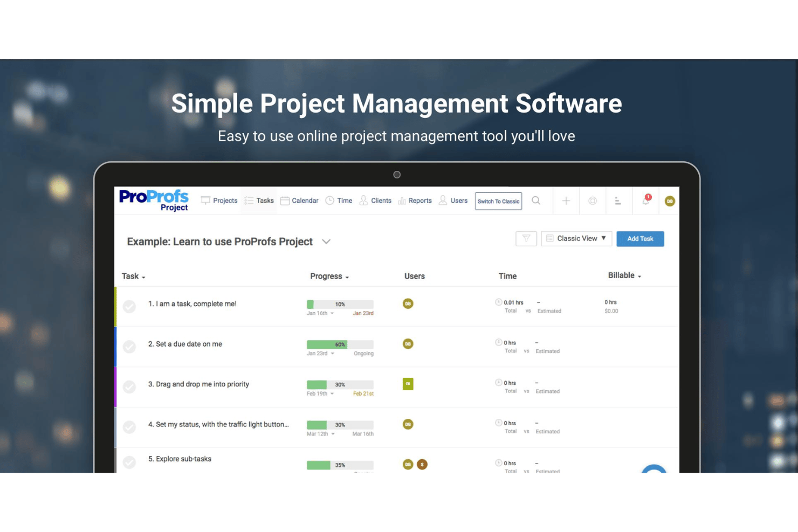This screenshot has height=532, width=798.
Task: Click the green square user avatar on task 3
Action: click(x=408, y=384)
